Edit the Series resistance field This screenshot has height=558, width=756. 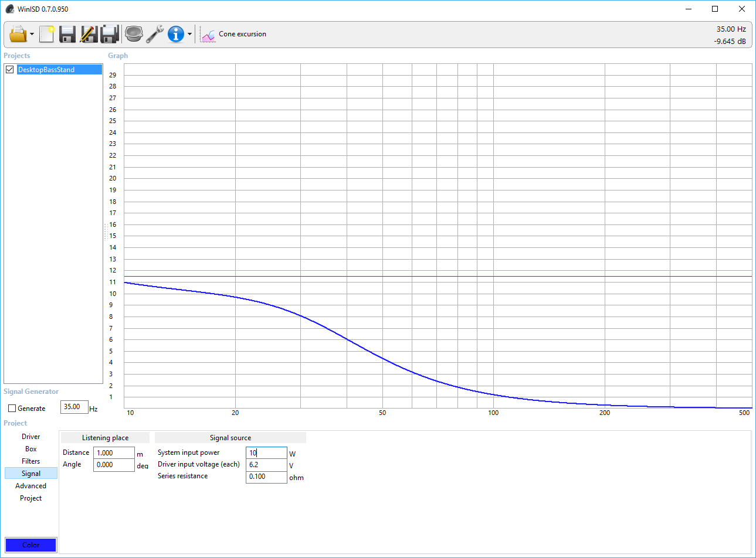pos(266,477)
